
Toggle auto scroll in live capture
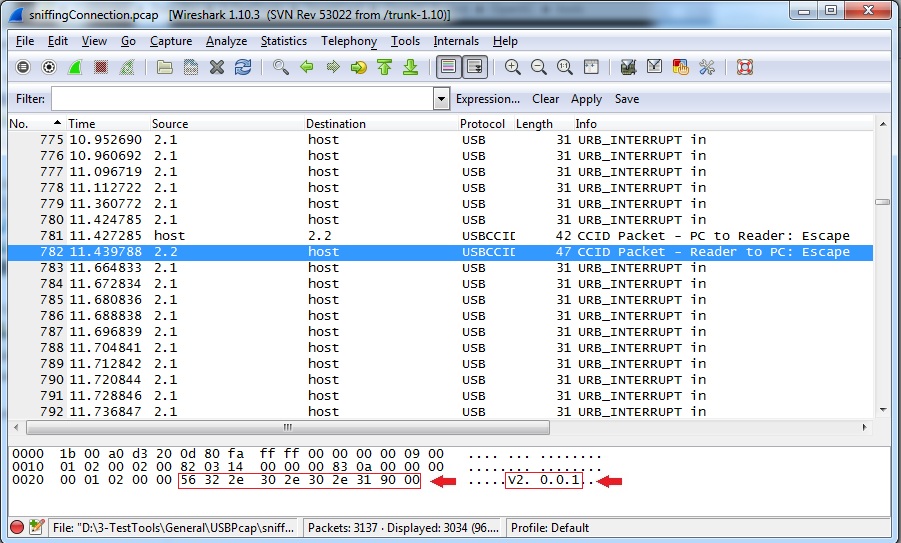click(475, 67)
